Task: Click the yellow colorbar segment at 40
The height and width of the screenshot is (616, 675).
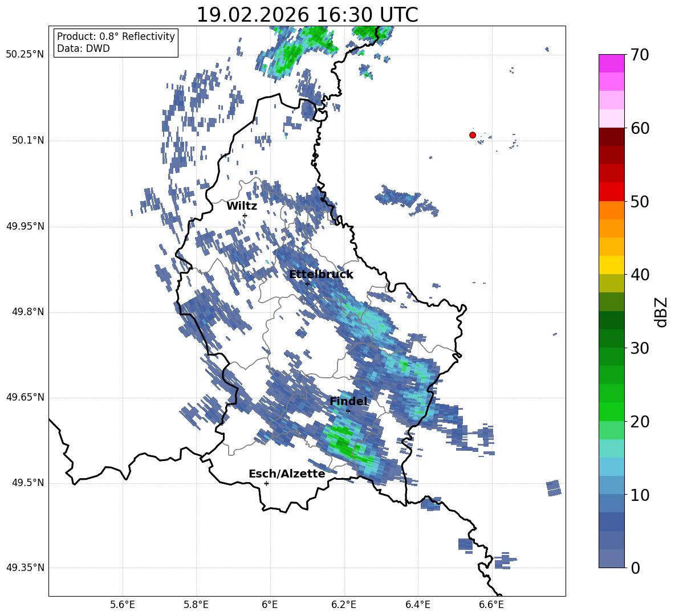Action: pos(611,265)
